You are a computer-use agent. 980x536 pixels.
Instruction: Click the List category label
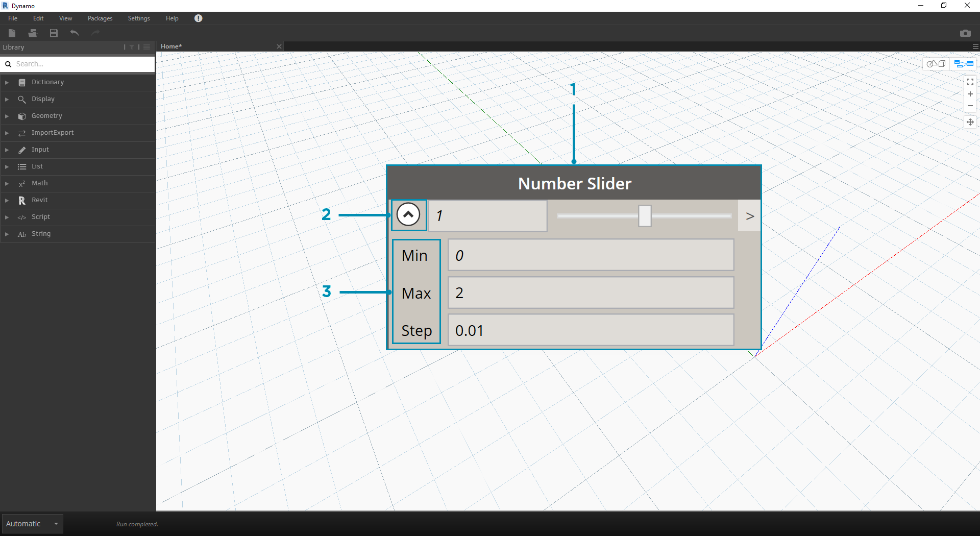[37, 166]
